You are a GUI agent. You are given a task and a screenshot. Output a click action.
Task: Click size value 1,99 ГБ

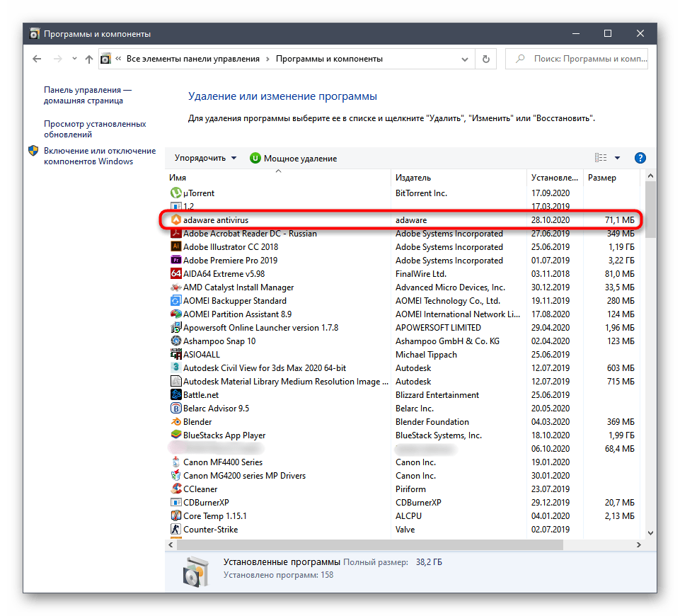pos(620,435)
